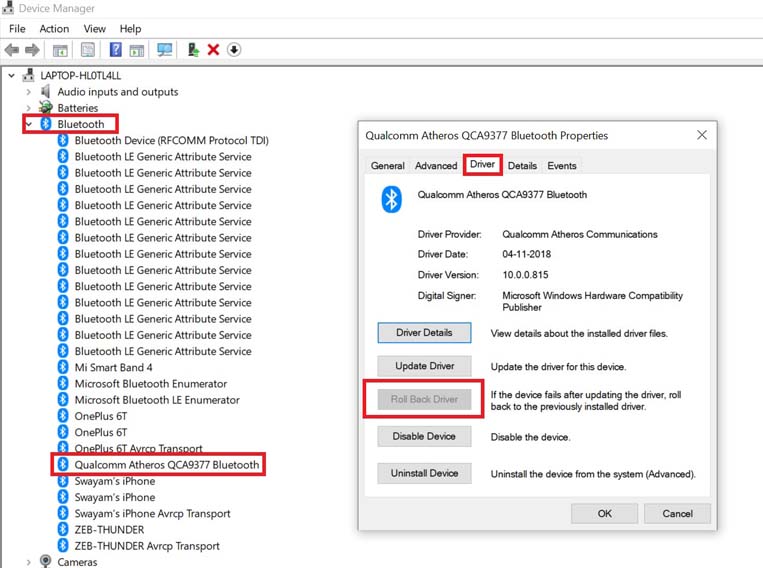763x568 pixels.
Task: Expand the Batteries node
Action: [x=28, y=108]
